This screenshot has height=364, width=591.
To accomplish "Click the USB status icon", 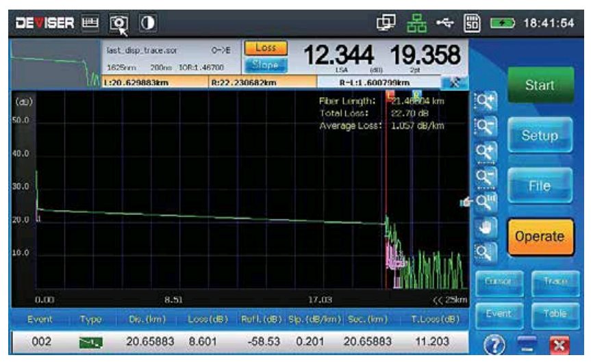I will (443, 23).
